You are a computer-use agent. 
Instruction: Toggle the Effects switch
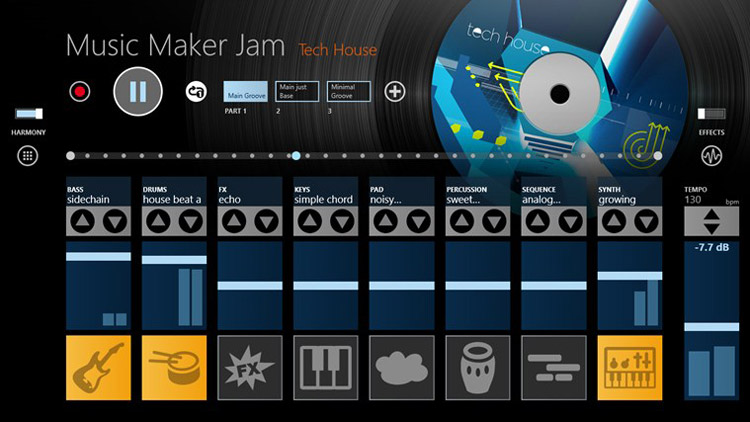[711, 113]
